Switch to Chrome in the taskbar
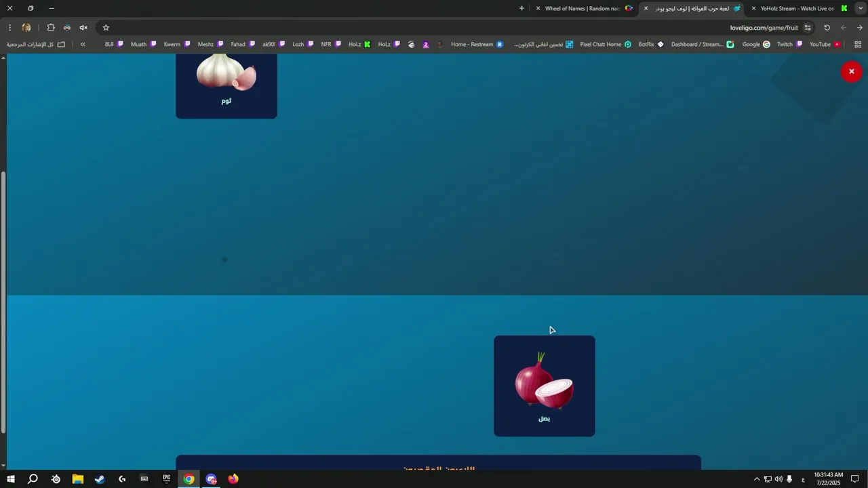This screenshot has width=868, height=488. click(x=189, y=479)
